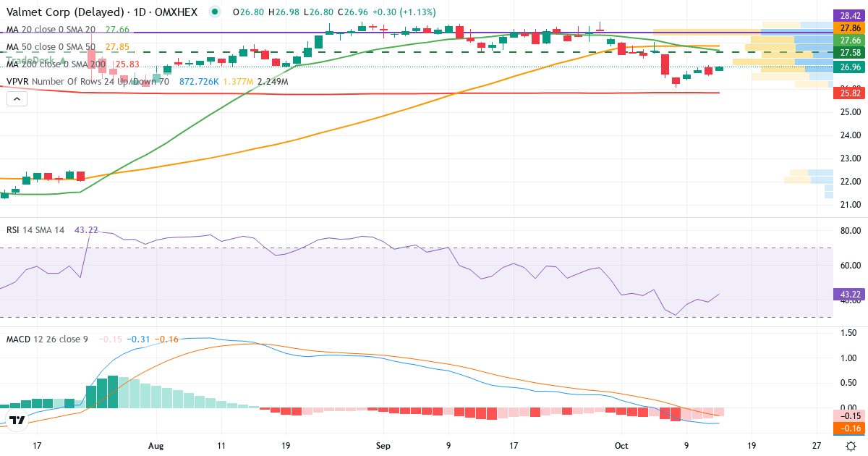Select VPVR Number Of Rows indicator legend
This screenshot has height=456, width=868.
click(x=88, y=82)
